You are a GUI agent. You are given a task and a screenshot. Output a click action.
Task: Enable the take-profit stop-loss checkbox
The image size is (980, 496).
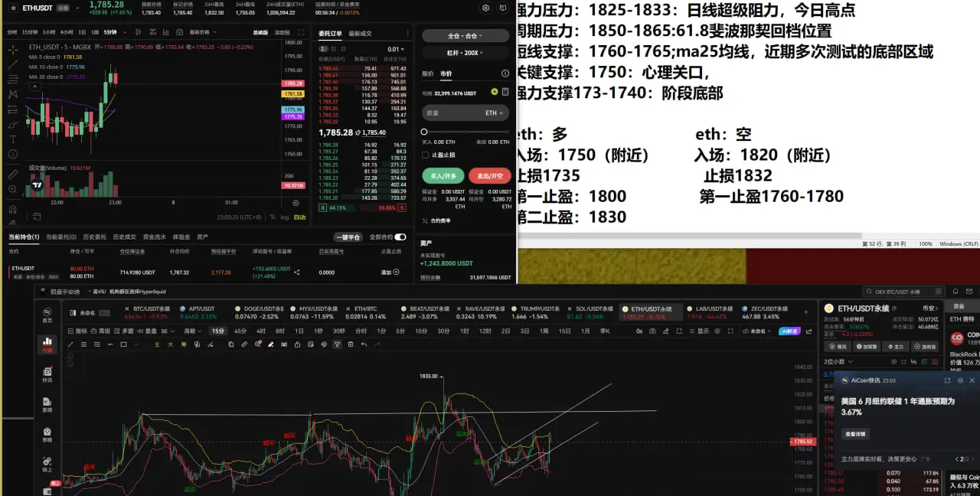(x=426, y=155)
